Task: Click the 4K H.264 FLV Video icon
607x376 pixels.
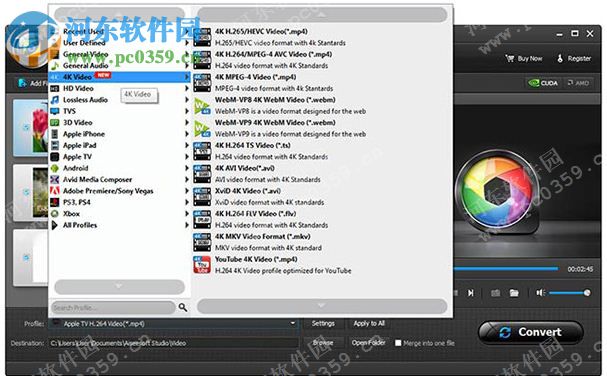Action: (x=202, y=220)
